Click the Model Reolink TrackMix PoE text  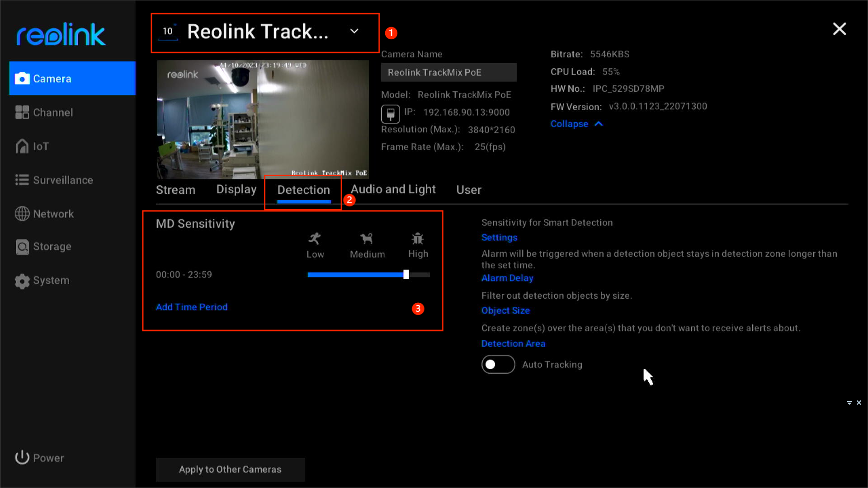coord(464,95)
